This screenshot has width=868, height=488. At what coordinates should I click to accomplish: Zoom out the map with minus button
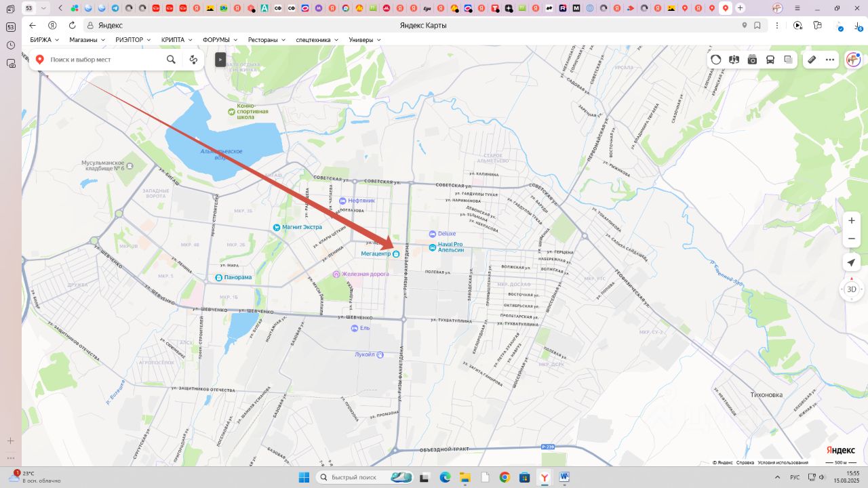pos(852,239)
